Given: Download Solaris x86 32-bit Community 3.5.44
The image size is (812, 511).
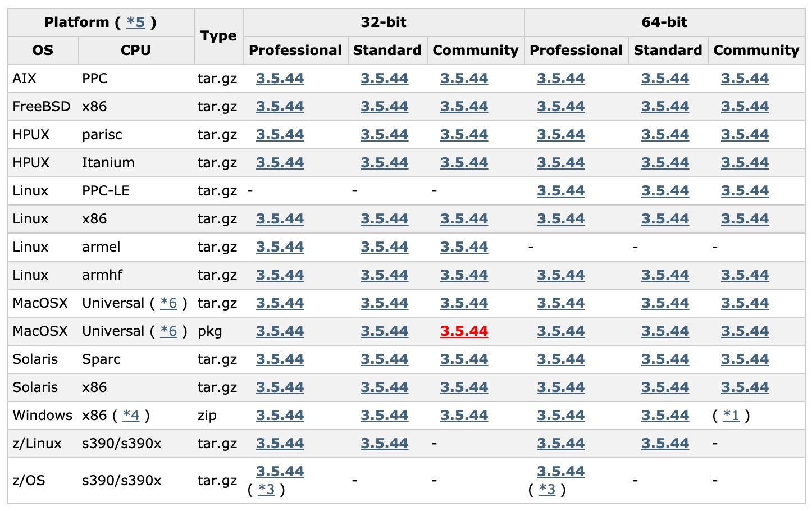Looking at the screenshot, I should click(464, 387).
